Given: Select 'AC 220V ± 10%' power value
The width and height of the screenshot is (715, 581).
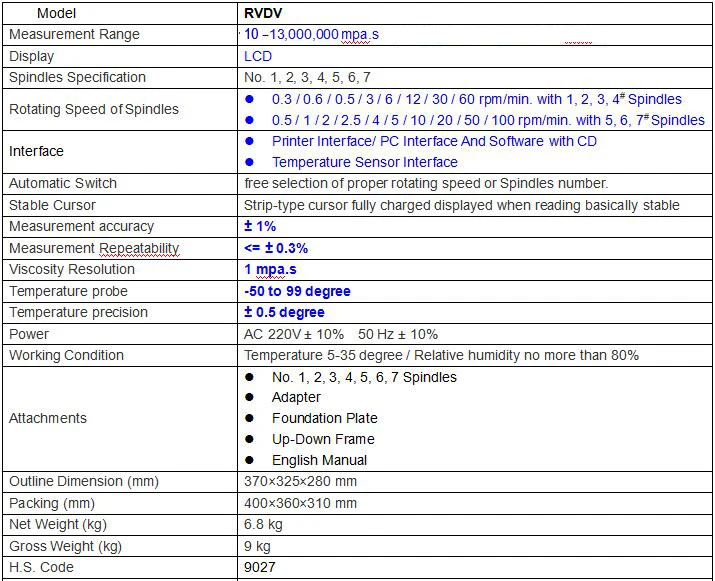Looking at the screenshot, I should coord(341,334).
